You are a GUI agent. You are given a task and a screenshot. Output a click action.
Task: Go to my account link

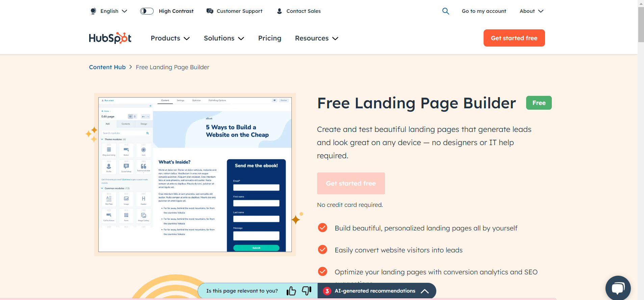pos(484,11)
